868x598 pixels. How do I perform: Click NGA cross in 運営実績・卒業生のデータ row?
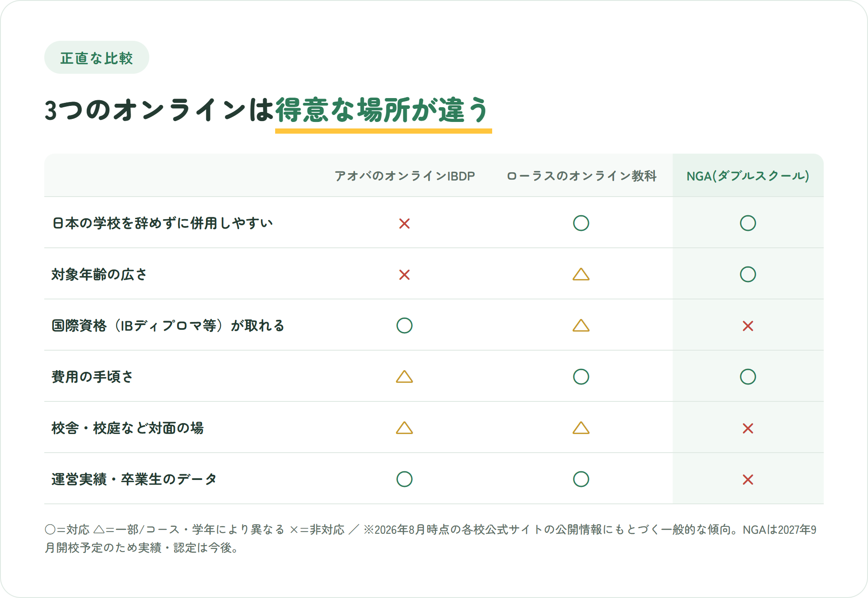click(748, 480)
